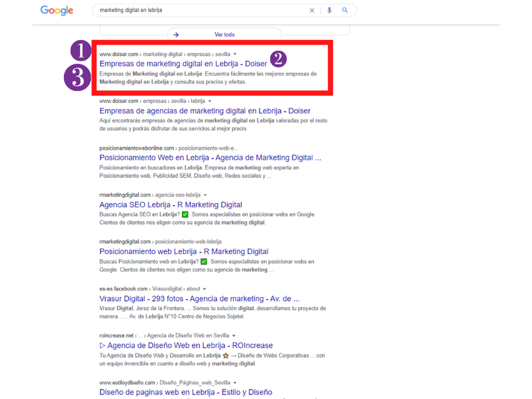
Task: Click the 'www.doiser.com › marketing-digital › empresas › sevilla' URL text
Action: 165,54
